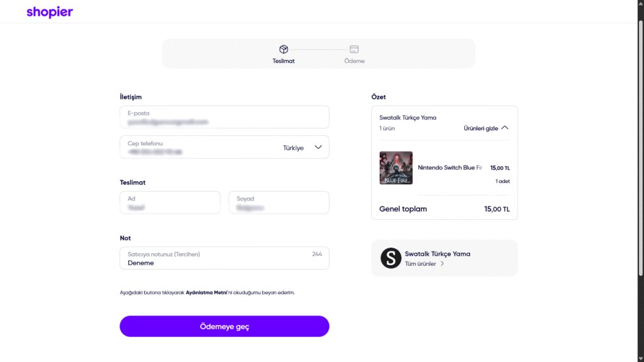Click the Ödeme credit card icon
This screenshot has width=644, height=362.
(354, 49)
